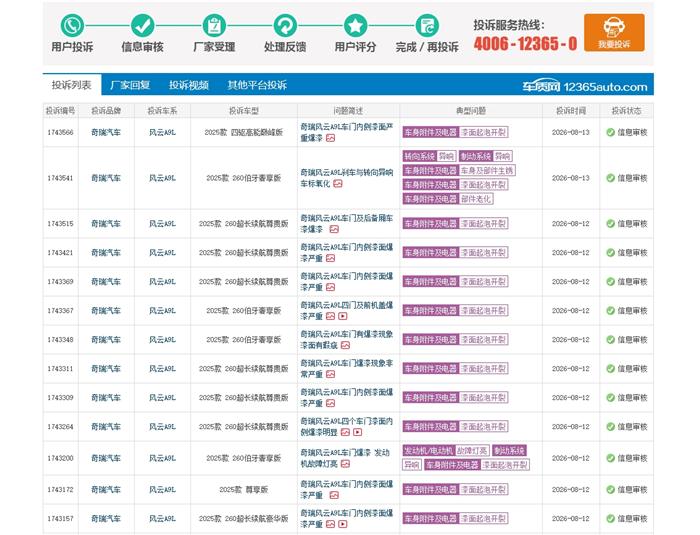Screen dimensions: 700x535
Task: Click the 投诉状态 column header
Action: coord(626,110)
